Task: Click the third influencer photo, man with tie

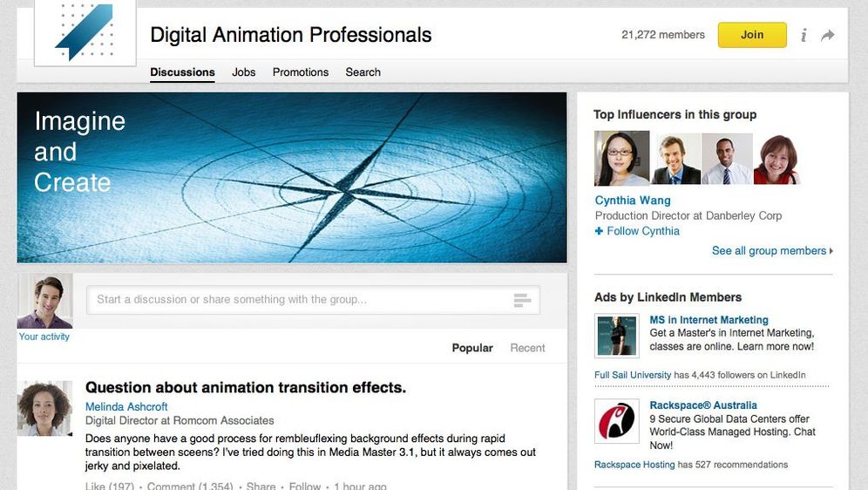Action: [727, 159]
